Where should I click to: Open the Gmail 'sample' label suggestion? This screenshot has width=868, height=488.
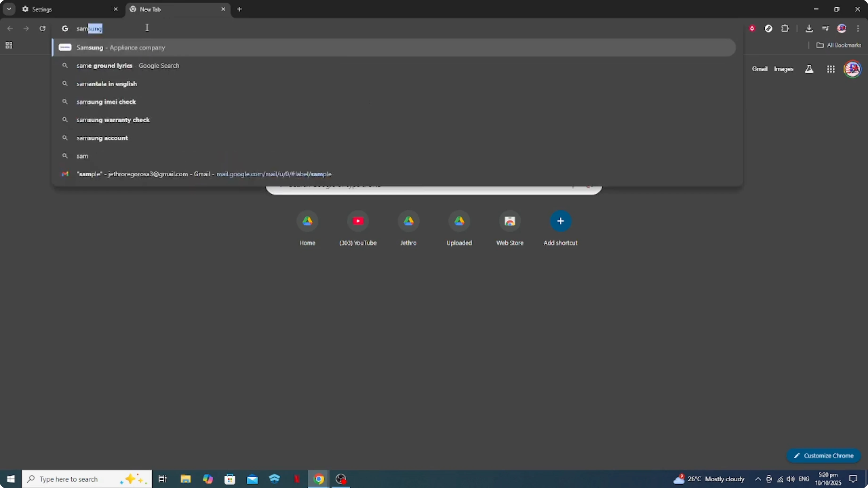[394, 174]
